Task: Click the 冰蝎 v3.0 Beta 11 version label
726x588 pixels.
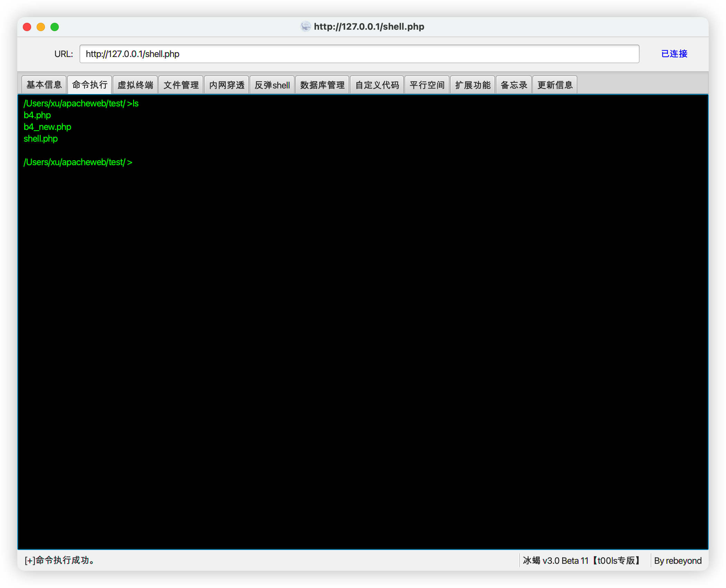Action: 579,560
